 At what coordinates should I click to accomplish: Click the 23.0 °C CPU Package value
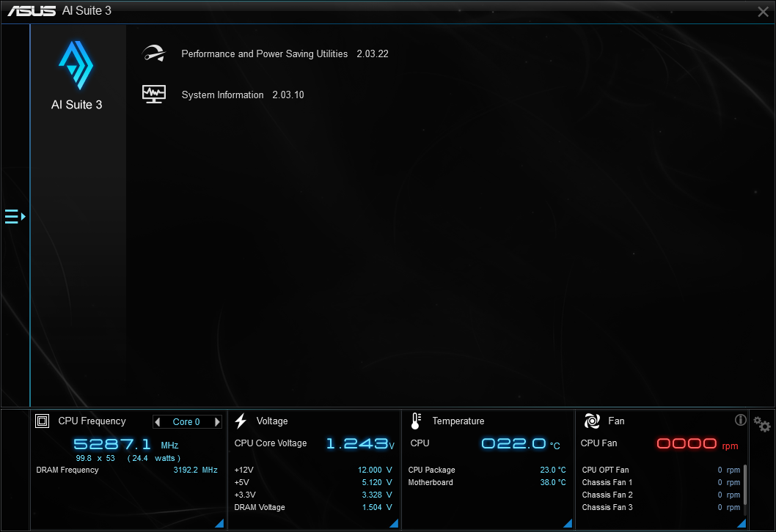(x=553, y=470)
